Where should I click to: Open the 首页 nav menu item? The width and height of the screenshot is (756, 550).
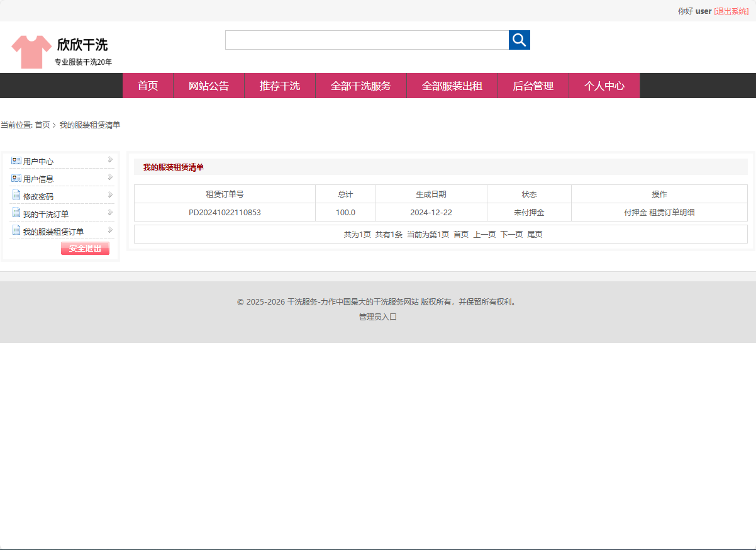(148, 86)
